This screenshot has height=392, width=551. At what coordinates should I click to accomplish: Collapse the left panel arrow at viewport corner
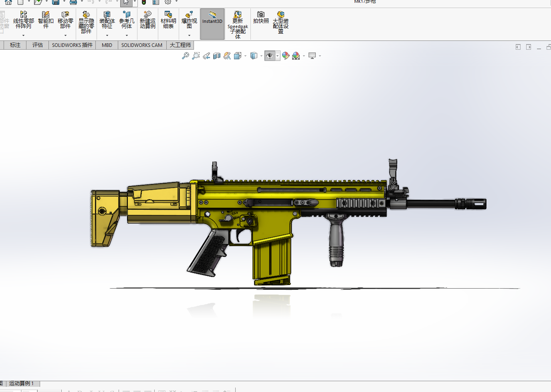click(518, 47)
